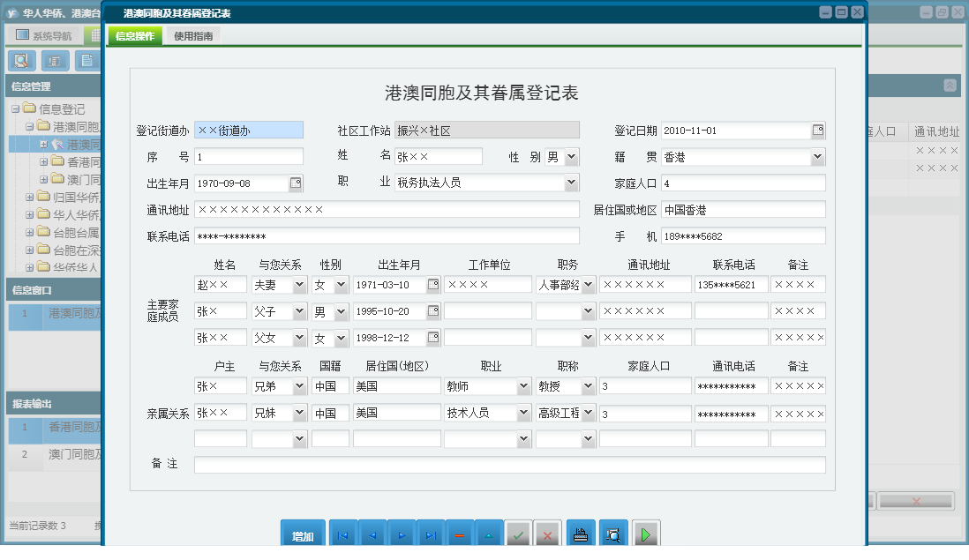
Task: Click the red X cancel icon in toolbar
Action: point(547,535)
